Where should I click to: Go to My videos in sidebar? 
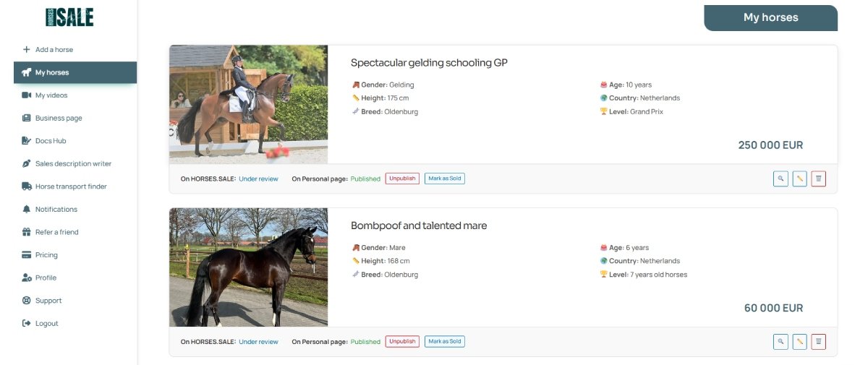point(51,95)
